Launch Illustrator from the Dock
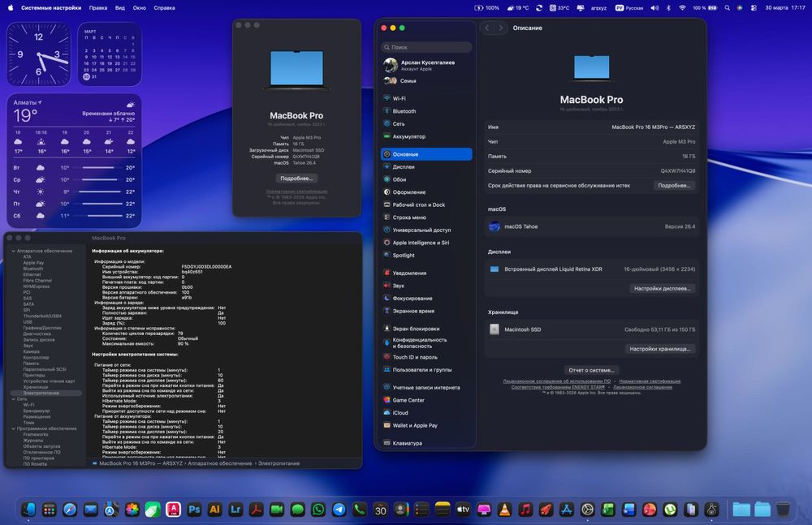Viewport: 812px width, 525px height. click(215, 510)
